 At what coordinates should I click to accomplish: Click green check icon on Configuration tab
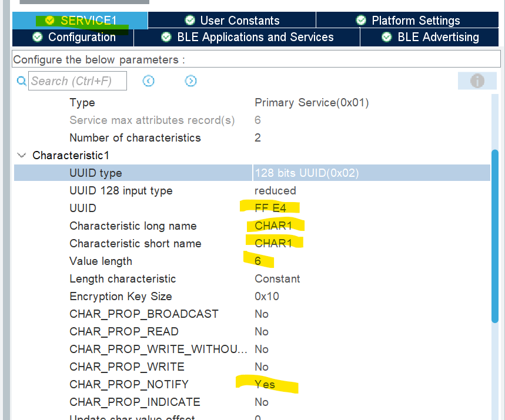[x=38, y=37]
